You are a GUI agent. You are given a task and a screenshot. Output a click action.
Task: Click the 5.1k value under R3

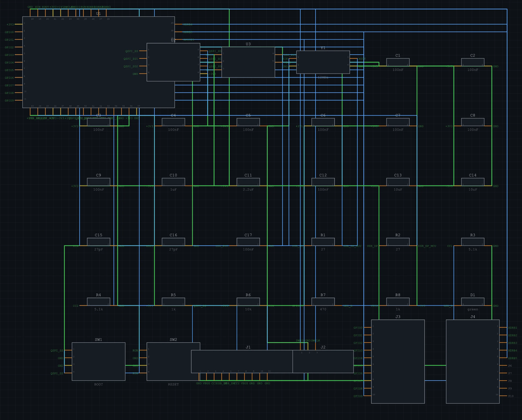pyautogui.click(x=473, y=249)
